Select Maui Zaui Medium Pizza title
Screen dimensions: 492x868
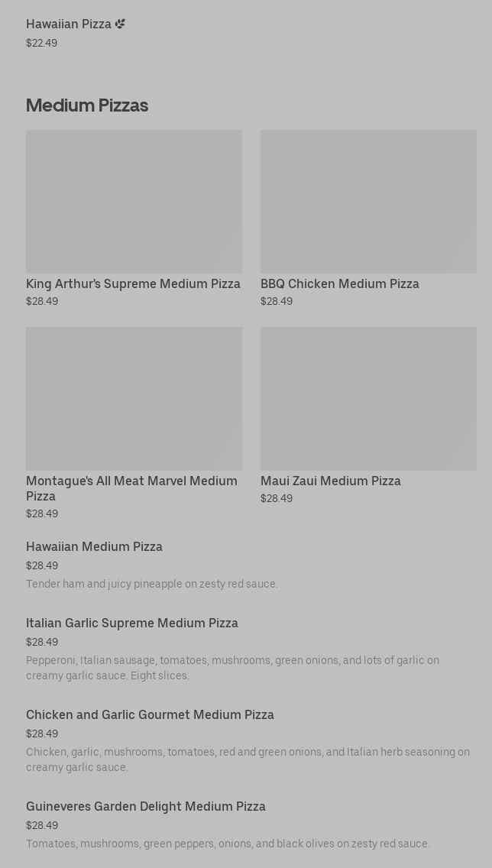coord(330,481)
